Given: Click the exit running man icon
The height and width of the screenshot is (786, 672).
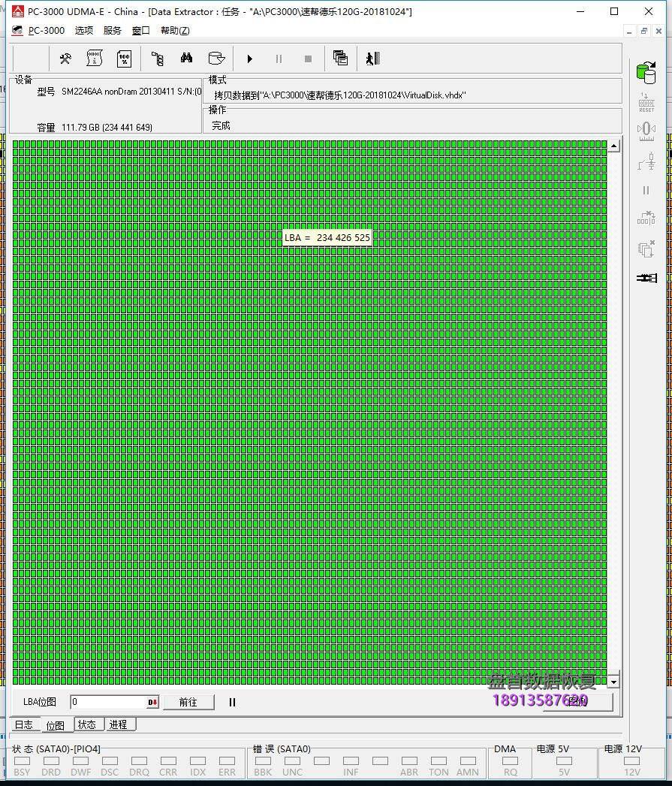Looking at the screenshot, I should (x=372, y=59).
